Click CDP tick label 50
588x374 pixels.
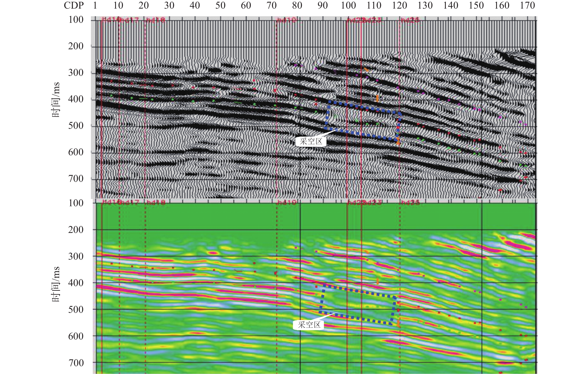tap(220, 5)
